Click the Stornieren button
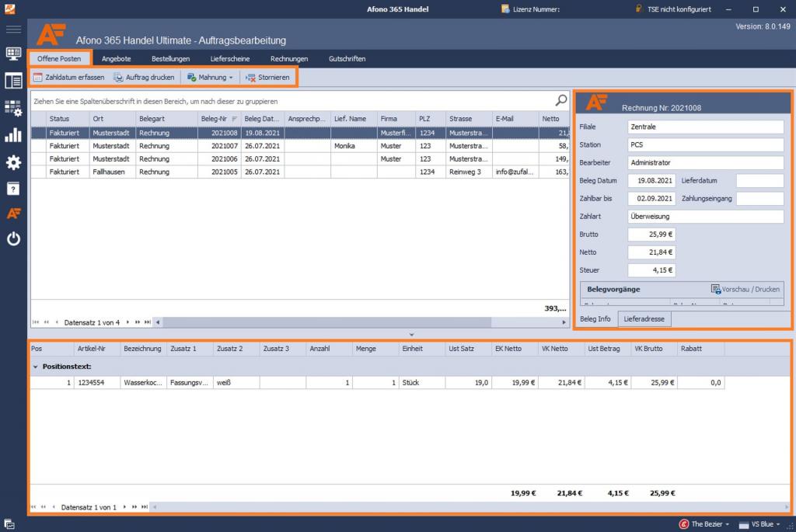This screenshot has height=532, width=796. [x=267, y=77]
